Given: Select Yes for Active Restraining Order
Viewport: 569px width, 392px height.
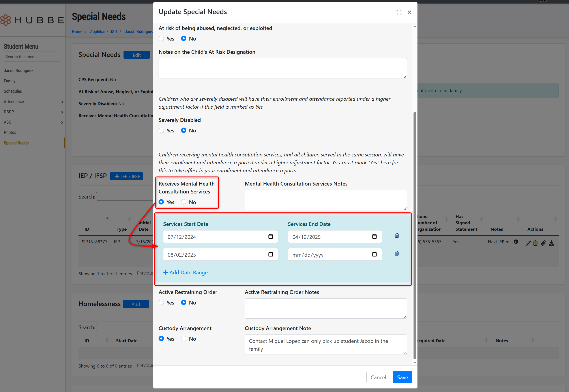Looking at the screenshot, I should click(x=161, y=302).
